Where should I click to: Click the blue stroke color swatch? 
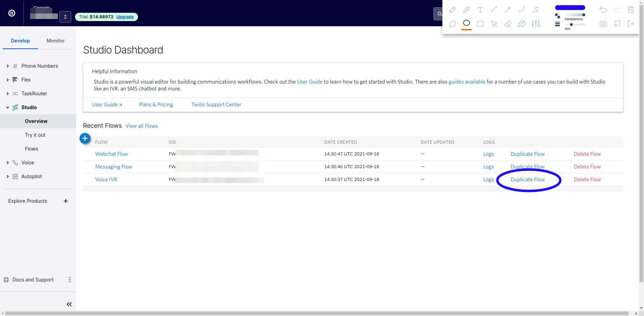570,8
